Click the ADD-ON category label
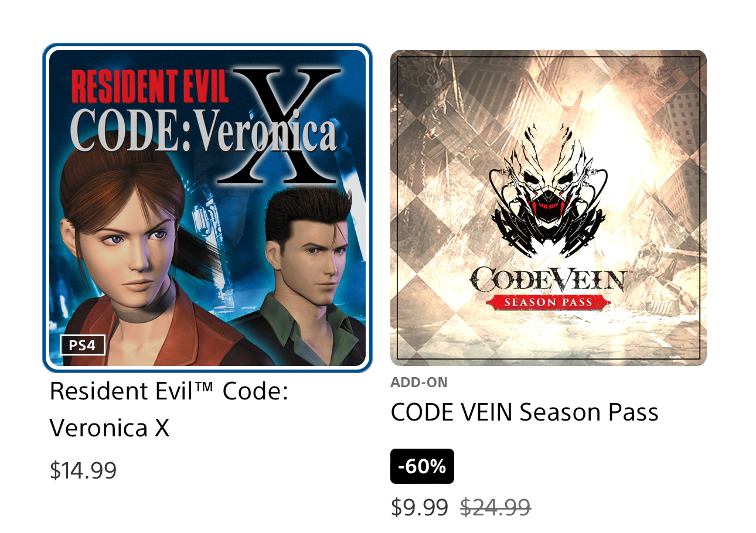The width and height of the screenshot is (756, 533). click(419, 382)
